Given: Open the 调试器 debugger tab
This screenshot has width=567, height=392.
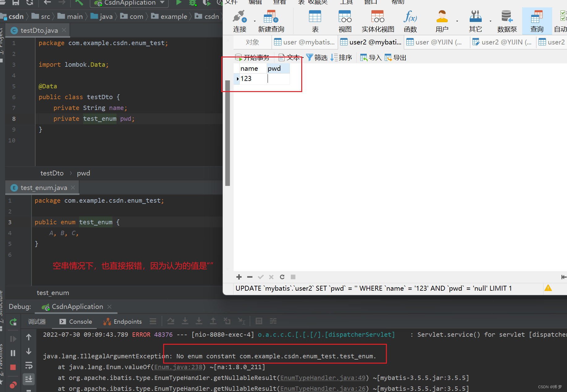Looking at the screenshot, I should 37,322.
